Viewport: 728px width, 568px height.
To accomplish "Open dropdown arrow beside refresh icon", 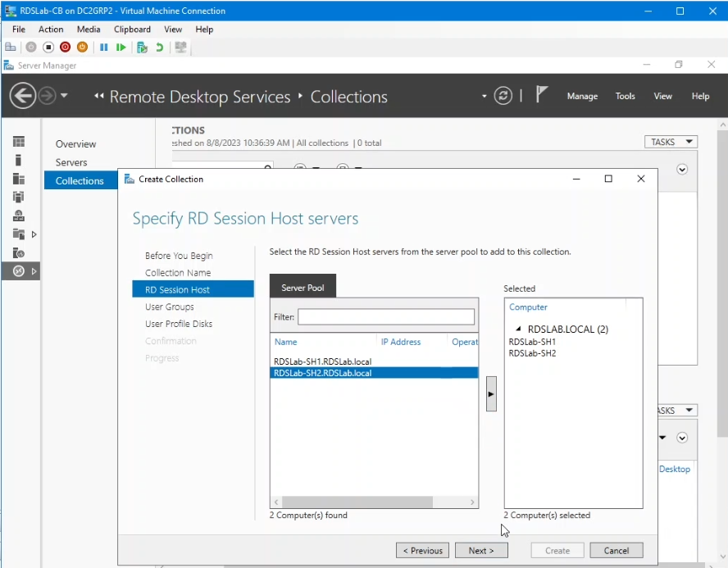I will coord(485,96).
